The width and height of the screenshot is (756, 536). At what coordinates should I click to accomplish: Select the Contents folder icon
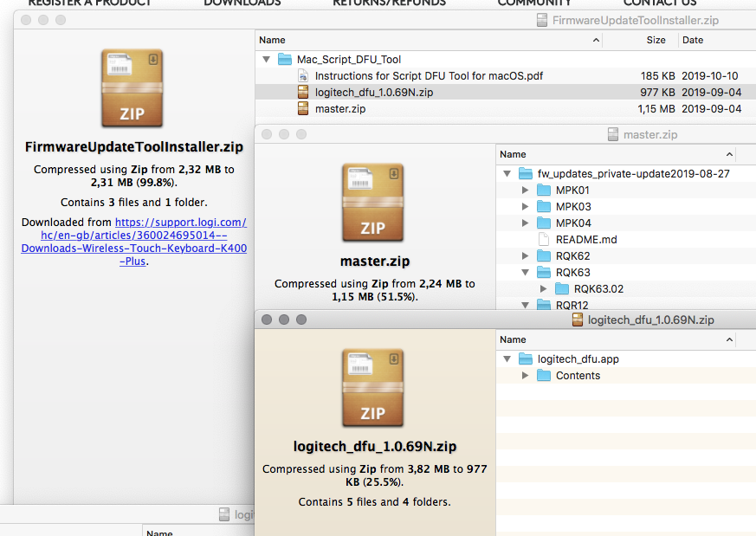[x=544, y=375]
